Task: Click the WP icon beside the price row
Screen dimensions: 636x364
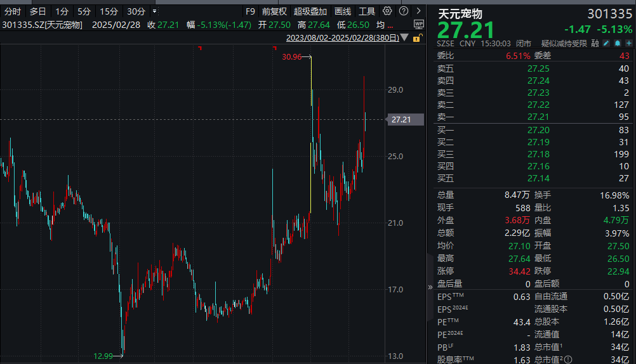Action: click(x=418, y=23)
